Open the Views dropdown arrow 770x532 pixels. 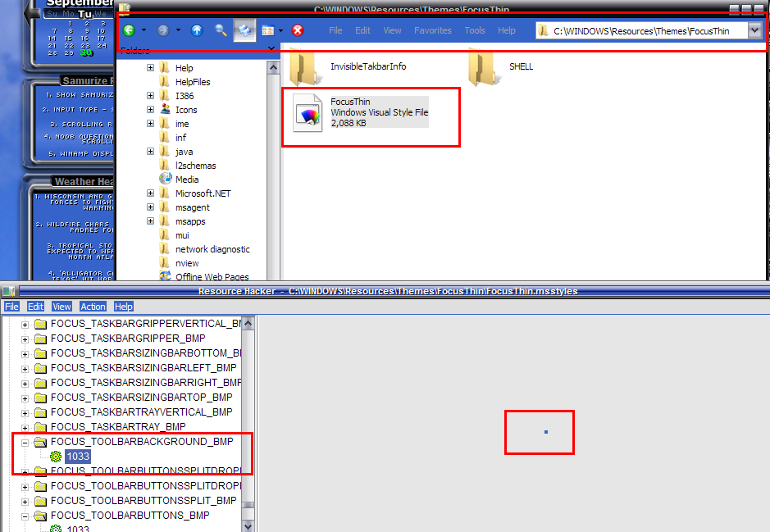coord(281,30)
